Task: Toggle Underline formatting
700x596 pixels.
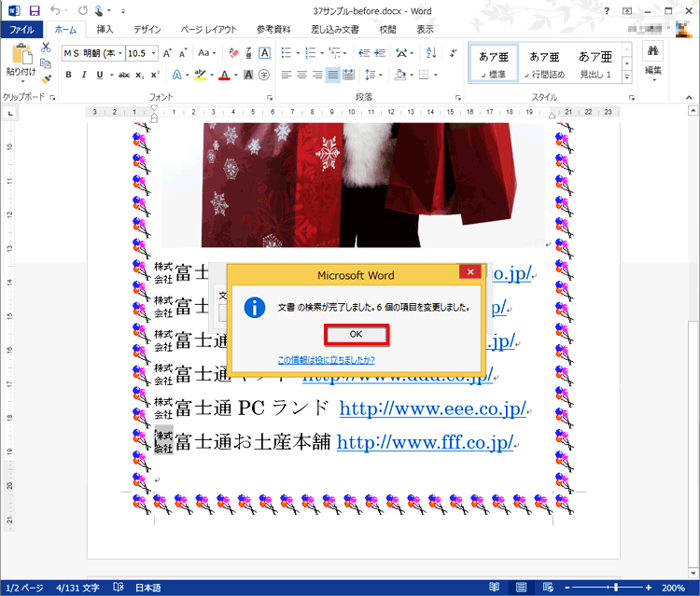Action: pyautogui.click(x=100, y=75)
